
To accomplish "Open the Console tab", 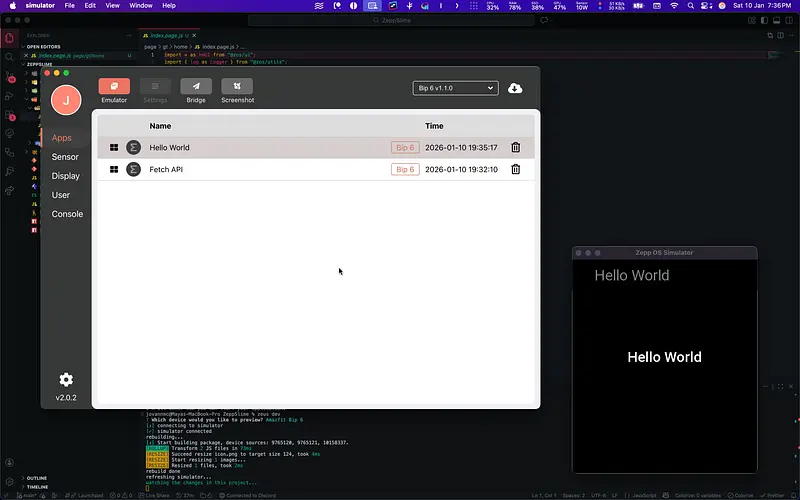I will pos(67,214).
